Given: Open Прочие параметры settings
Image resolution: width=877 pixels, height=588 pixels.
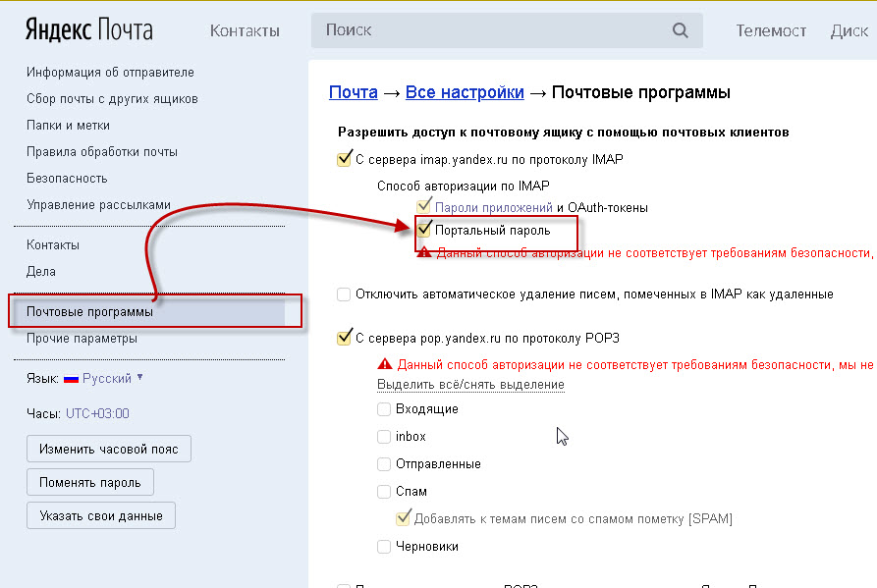Looking at the screenshot, I should point(82,338).
